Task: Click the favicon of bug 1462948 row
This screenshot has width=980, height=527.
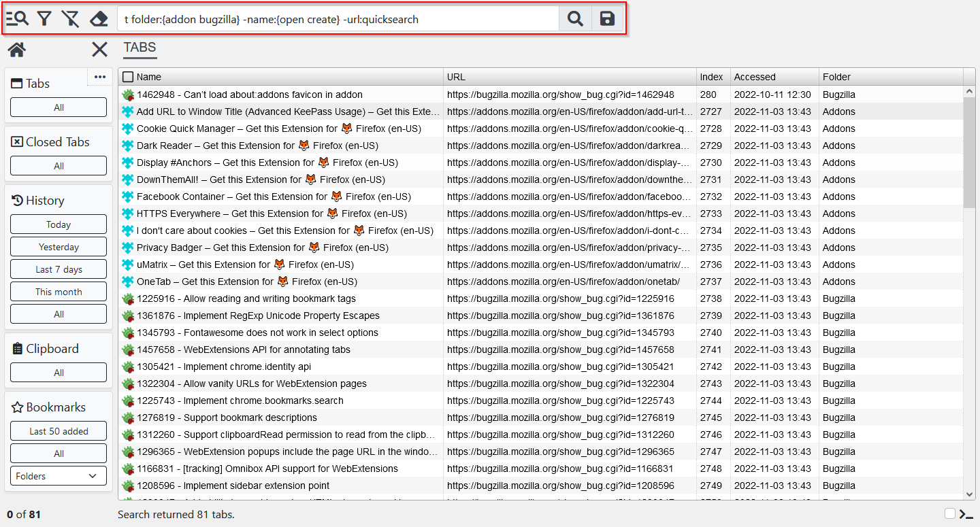Action: click(x=128, y=95)
